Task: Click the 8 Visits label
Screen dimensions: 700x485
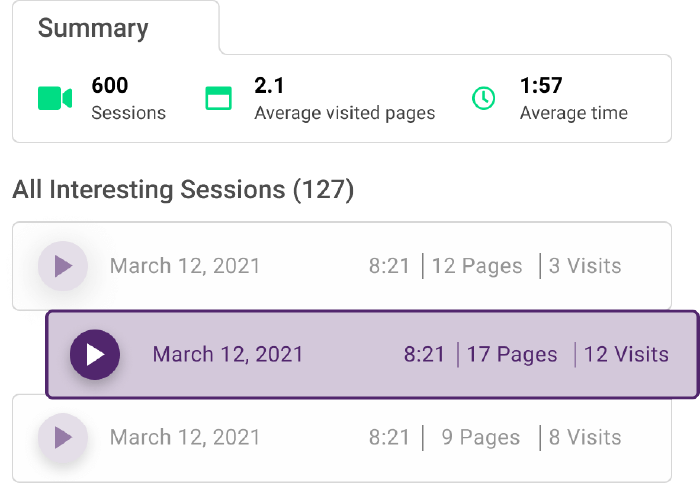Action: pyautogui.click(x=585, y=437)
